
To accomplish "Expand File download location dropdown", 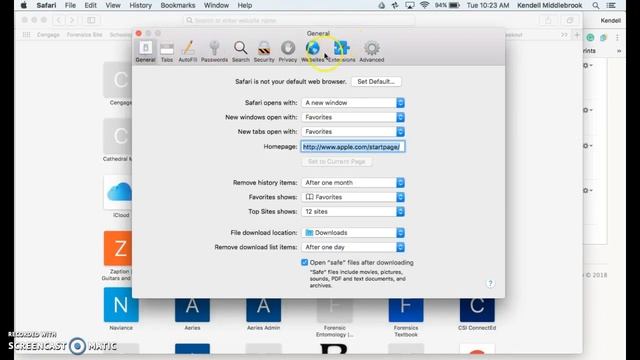I will coord(353,233).
